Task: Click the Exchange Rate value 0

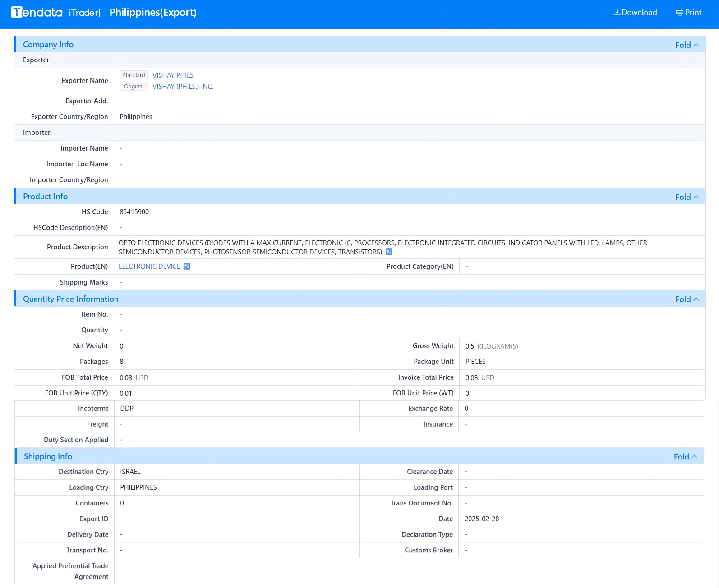Action: (x=466, y=409)
